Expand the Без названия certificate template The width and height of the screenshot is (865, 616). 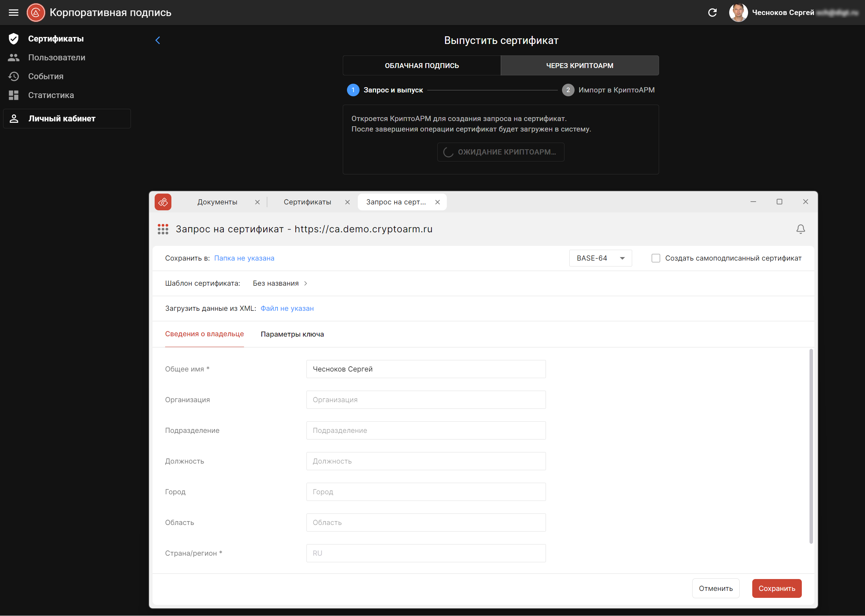[280, 283]
